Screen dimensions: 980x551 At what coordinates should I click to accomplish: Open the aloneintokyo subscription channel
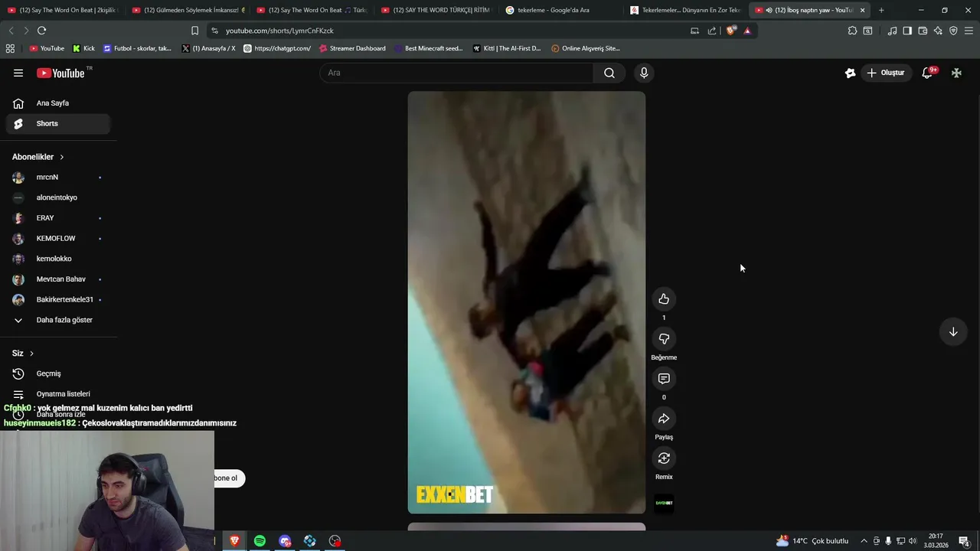click(x=58, y=197)
